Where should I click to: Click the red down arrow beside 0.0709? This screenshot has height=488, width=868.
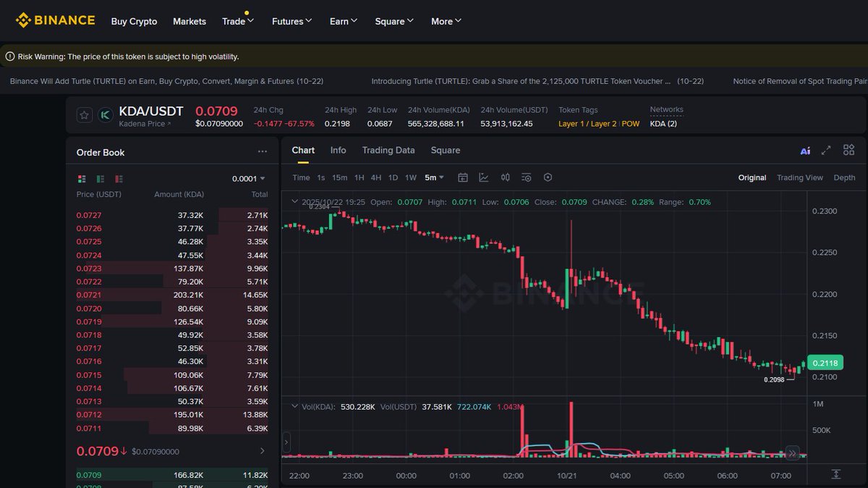click(124, 451)
